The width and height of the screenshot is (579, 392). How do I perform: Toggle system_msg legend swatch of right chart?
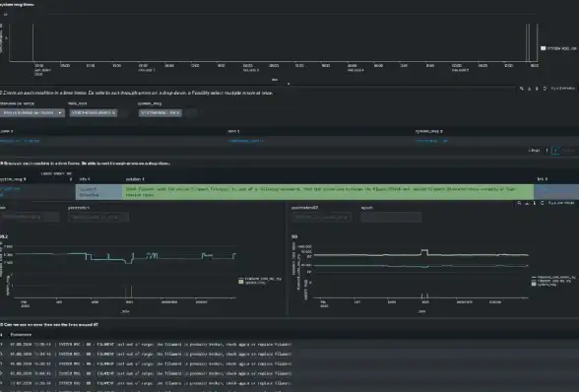pyautogui.click(x=534, y=284)
